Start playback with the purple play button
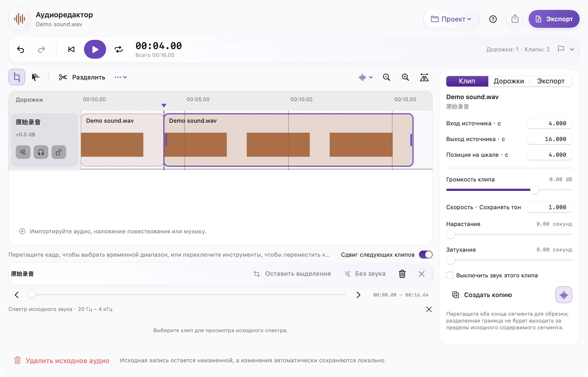This screenshot has width=588, height=377. 95,50
